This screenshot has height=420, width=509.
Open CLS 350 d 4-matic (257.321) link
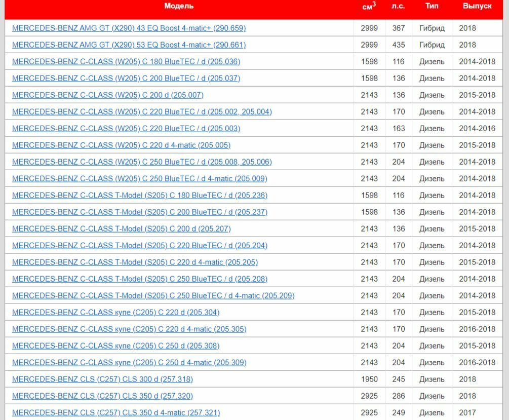pyautogui.click(x=116, y=413)
